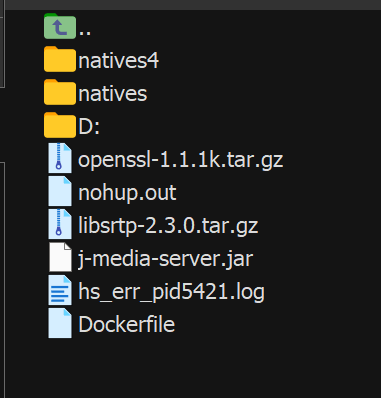Screen dimensions: 381x398
Task: Click the nohup.out file icon
Action: pos(60,191)
